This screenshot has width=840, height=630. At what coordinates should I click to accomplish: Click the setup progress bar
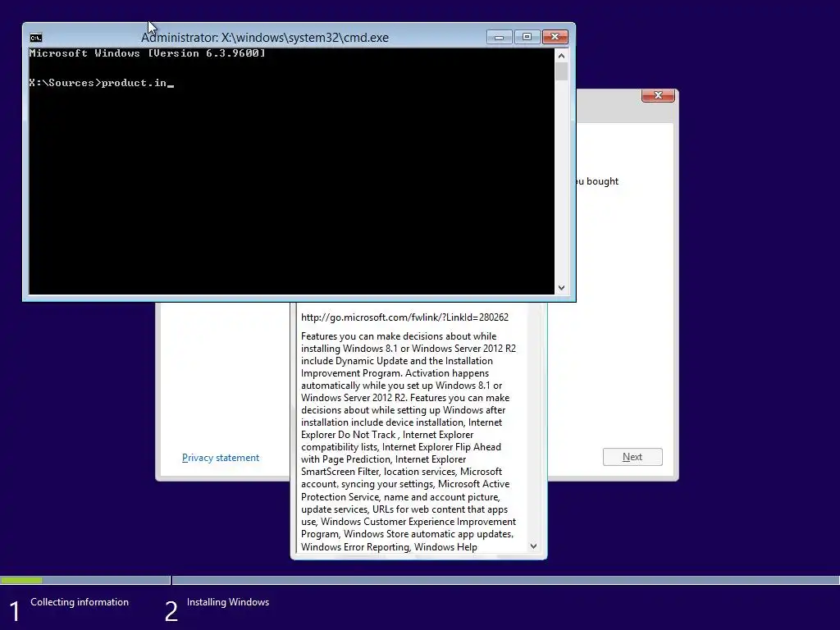[420, 580]
